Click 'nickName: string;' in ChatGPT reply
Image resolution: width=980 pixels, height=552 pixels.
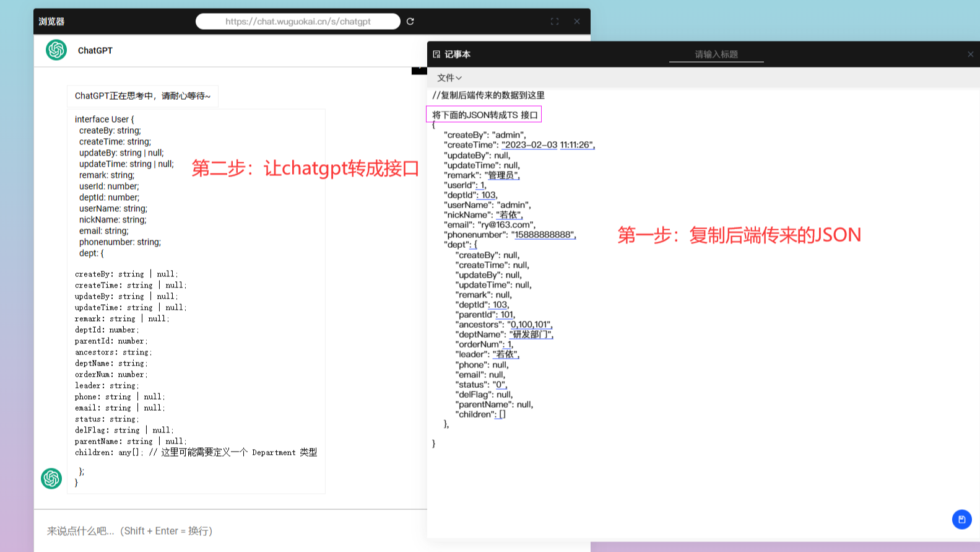[x=113, y=219]
